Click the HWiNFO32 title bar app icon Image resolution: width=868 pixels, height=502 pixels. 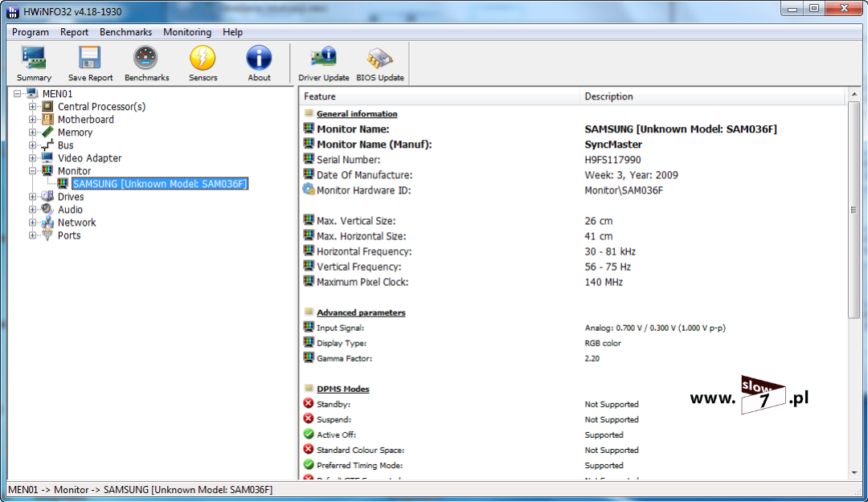point(13,11)
